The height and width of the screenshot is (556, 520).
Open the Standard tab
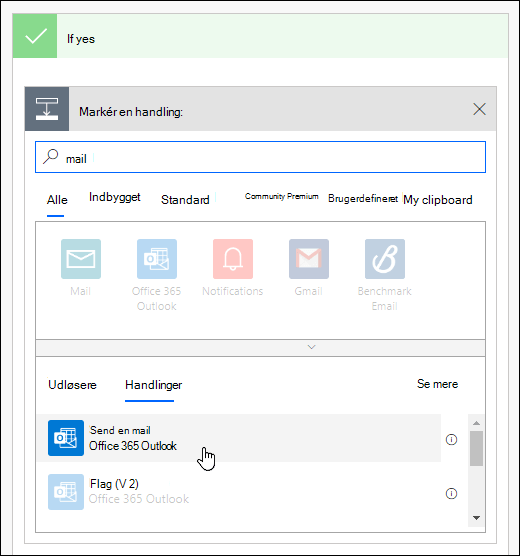(185, 200)
